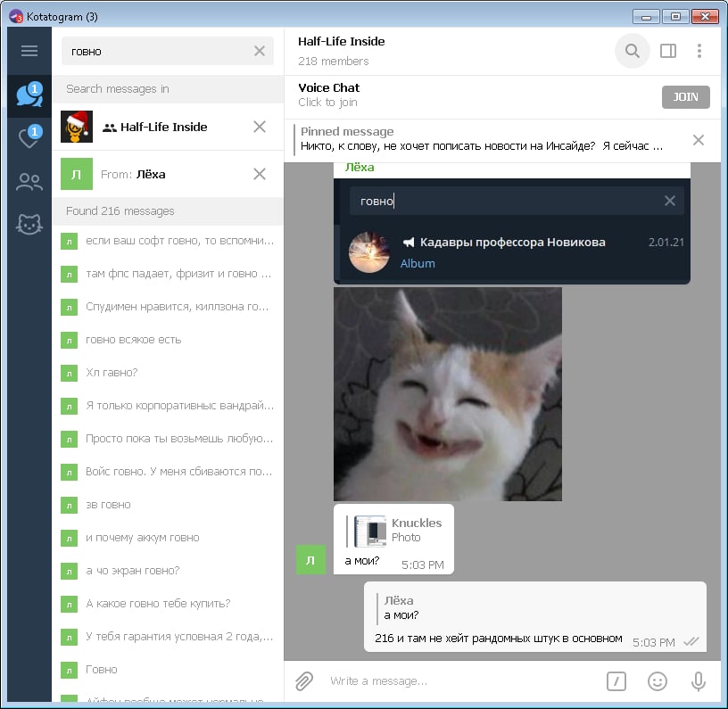Open the emoji smiley panel
Viewport: 728px width, 709px height.
point(658,681)
